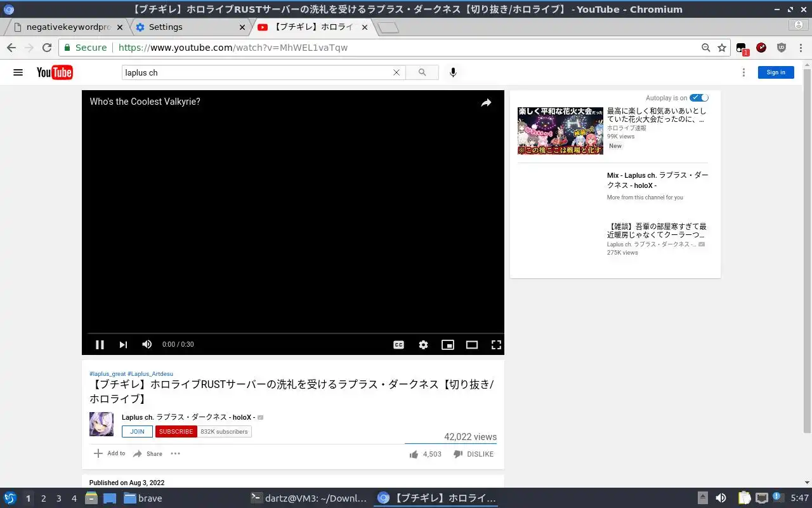812x508 pixels.
Task: Open the Laplus ch. channel name link
Action: (188, 417)
